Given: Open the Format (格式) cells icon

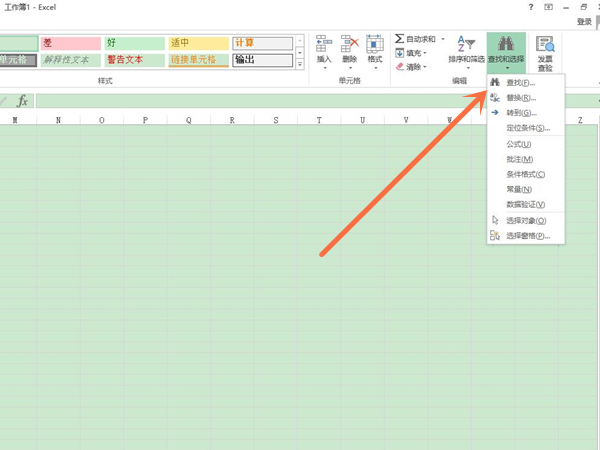Looking at the screenshot, I should [x=375, y=45].
